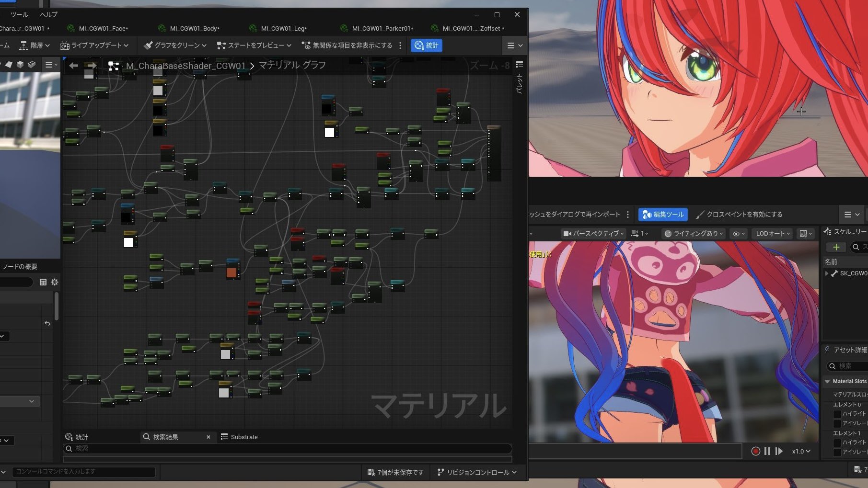Toggle 編集ツール editing tools mode
The width and height of the screenshot is (868, 488).
pyautogui.click(x=663, y=215)
